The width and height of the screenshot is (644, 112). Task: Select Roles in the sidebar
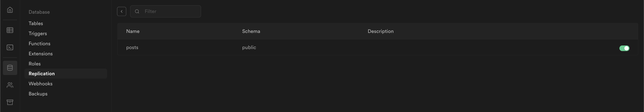(x=34, y=64)
